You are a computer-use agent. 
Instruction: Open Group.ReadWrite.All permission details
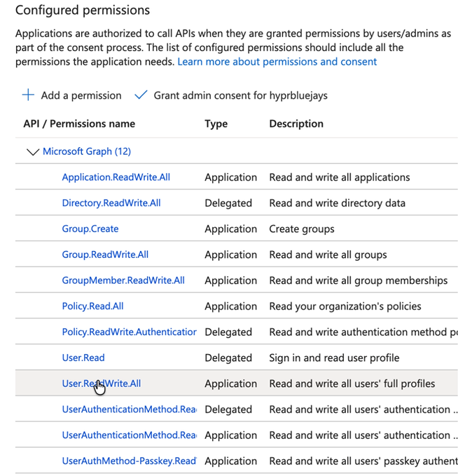coord(105,254)
